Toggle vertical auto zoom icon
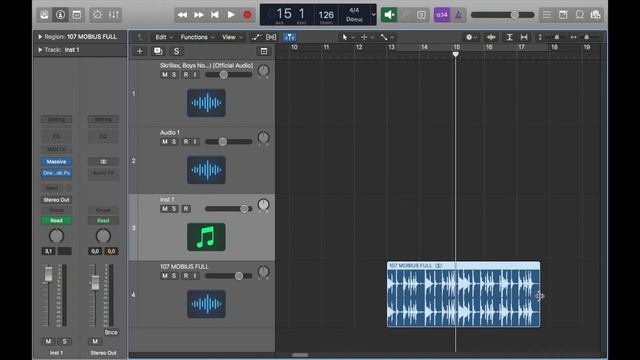 pos(509,37)
